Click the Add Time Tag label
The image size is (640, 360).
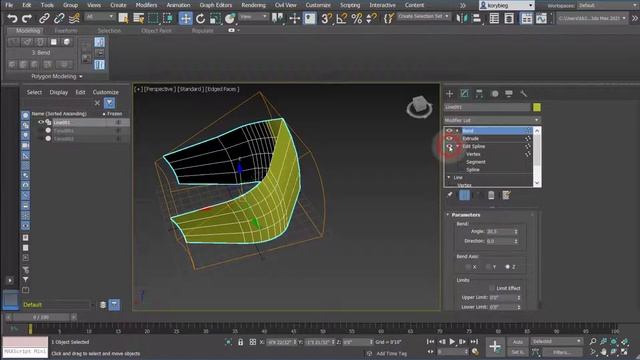pos(391,353)
